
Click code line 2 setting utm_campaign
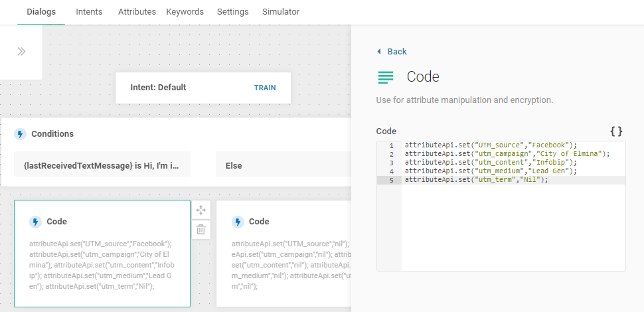coord(507,154)
